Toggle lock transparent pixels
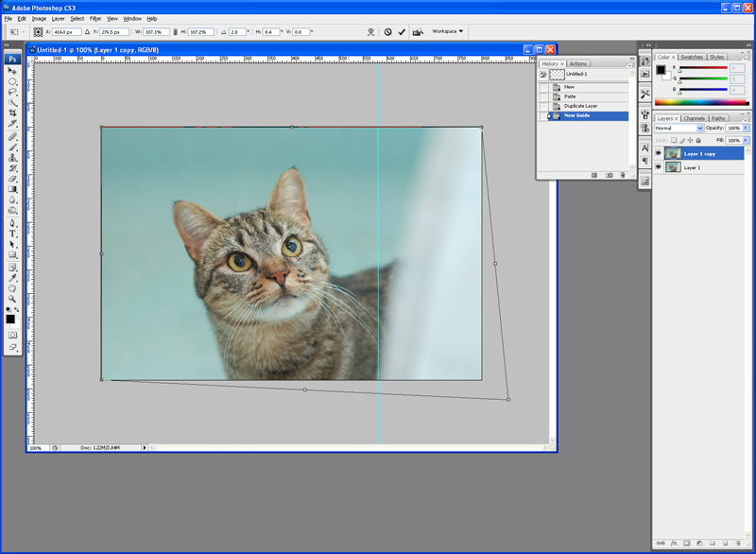756x554 pixels. pos(674,140)
